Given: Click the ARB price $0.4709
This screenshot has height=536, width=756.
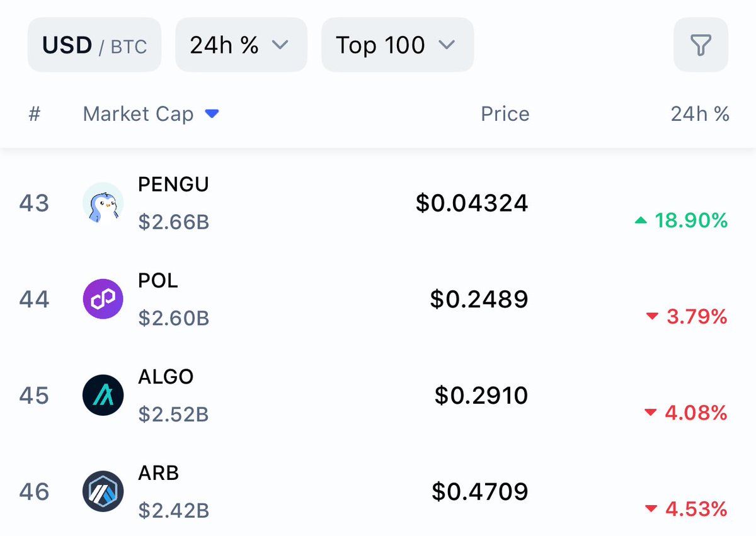Looking at the screenshot, I should coord(480,491).
